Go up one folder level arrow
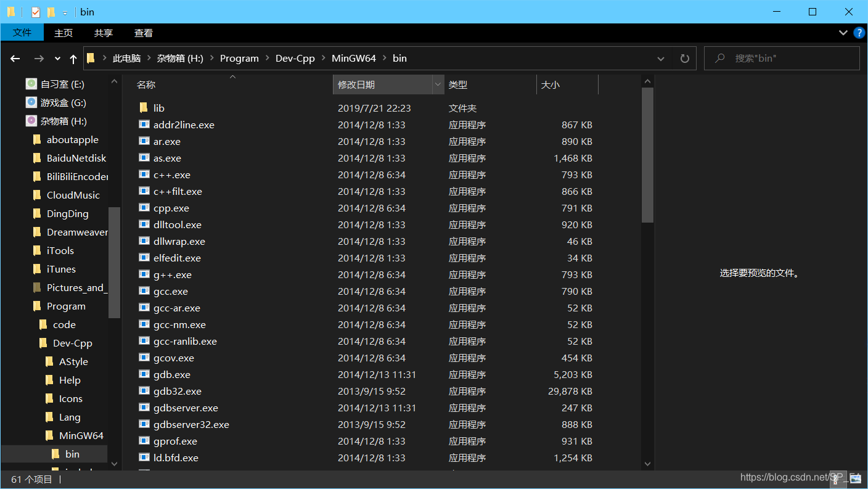868x489 pixels. tap(73, 59)
